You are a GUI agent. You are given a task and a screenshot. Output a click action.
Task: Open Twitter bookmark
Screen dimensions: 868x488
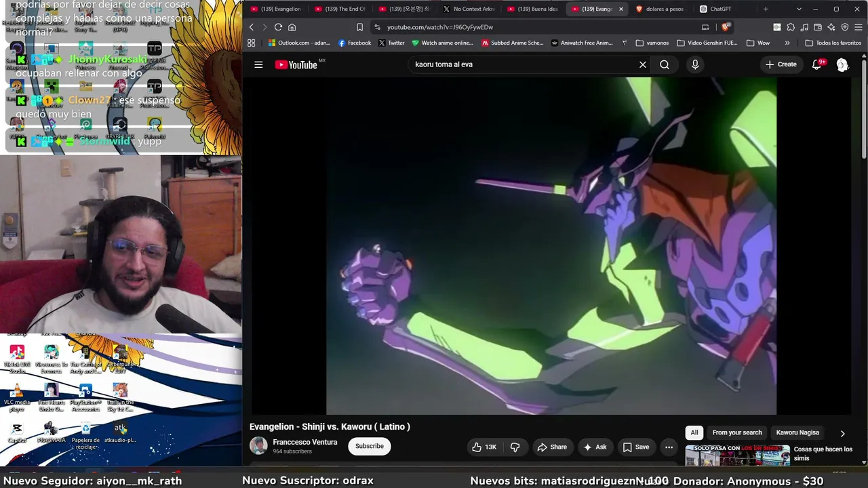pyautogui.click(x=391, y=43)
